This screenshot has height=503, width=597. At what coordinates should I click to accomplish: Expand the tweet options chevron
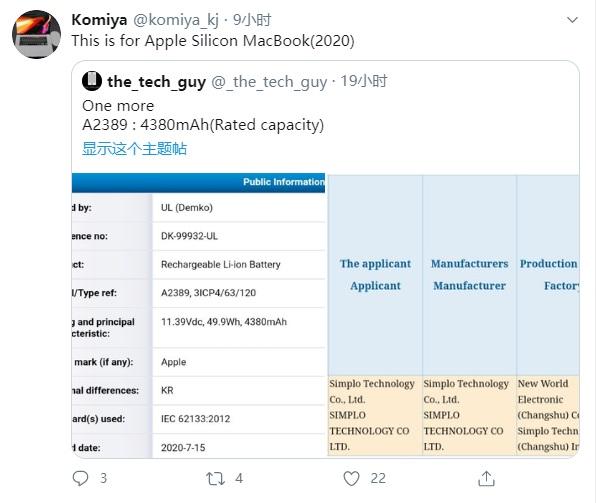[572, 19]
